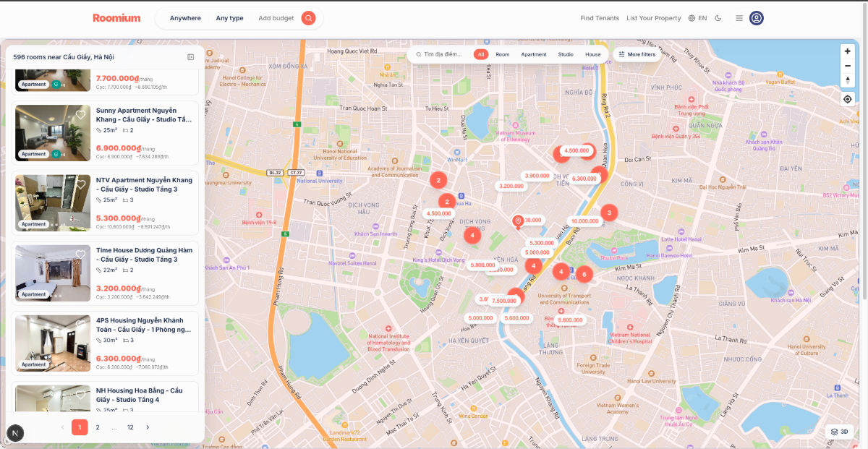Open NH Housing Hoa Bằng listing title
The image size is (868, 449).
pyautogui.click(x=139, y=395)
